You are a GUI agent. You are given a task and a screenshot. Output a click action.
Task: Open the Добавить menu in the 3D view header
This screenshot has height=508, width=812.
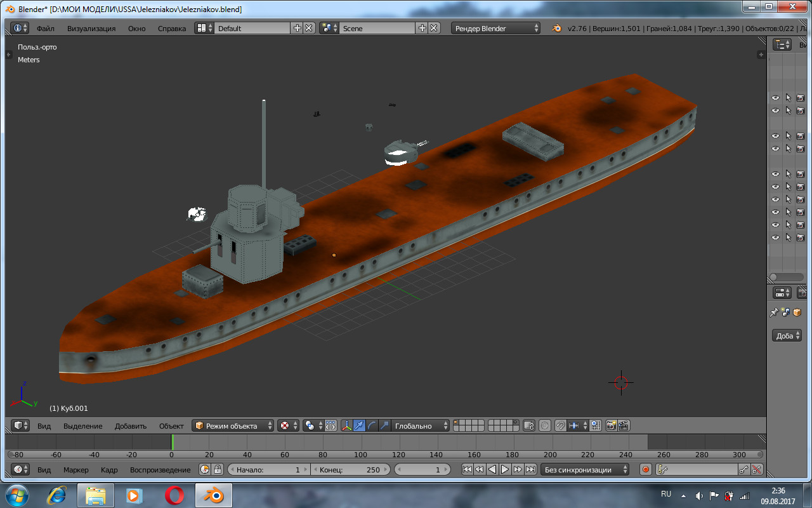(x=131, y=425)
